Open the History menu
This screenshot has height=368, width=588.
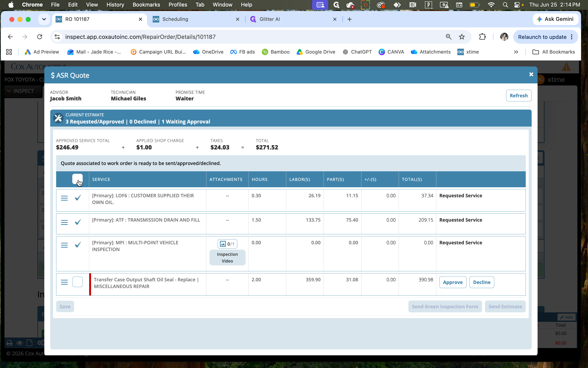pyautogui.click(x=115, y=5)
